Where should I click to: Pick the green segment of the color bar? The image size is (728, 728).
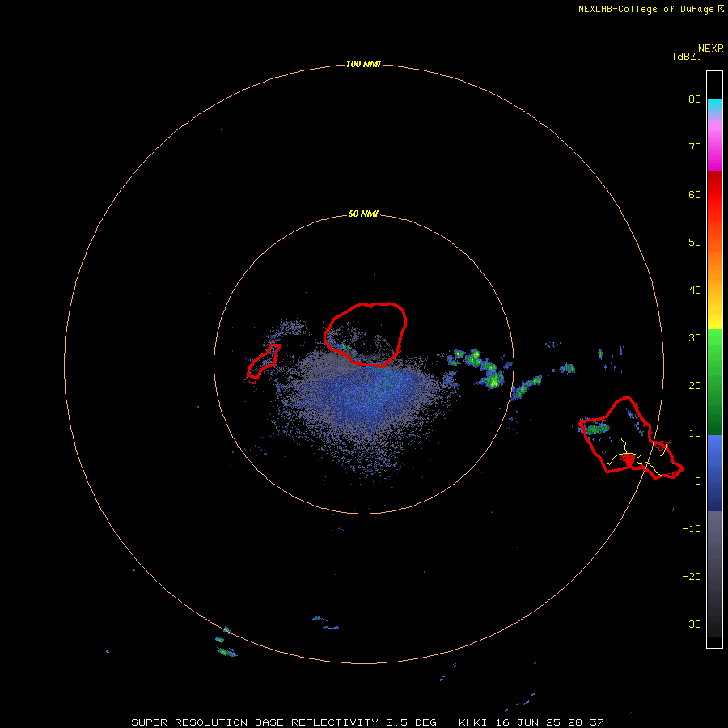pyautogui.click(x=714, y=382)
